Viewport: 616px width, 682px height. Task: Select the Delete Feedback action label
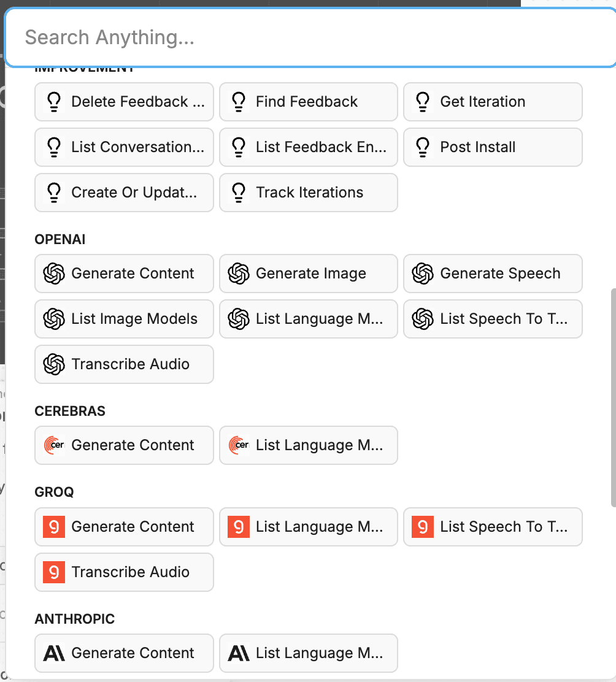138,102
